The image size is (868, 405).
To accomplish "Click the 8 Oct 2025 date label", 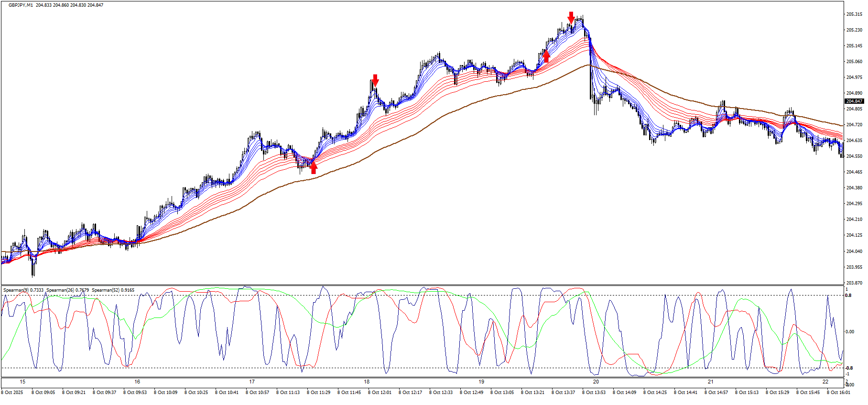I will pos(12,393).
